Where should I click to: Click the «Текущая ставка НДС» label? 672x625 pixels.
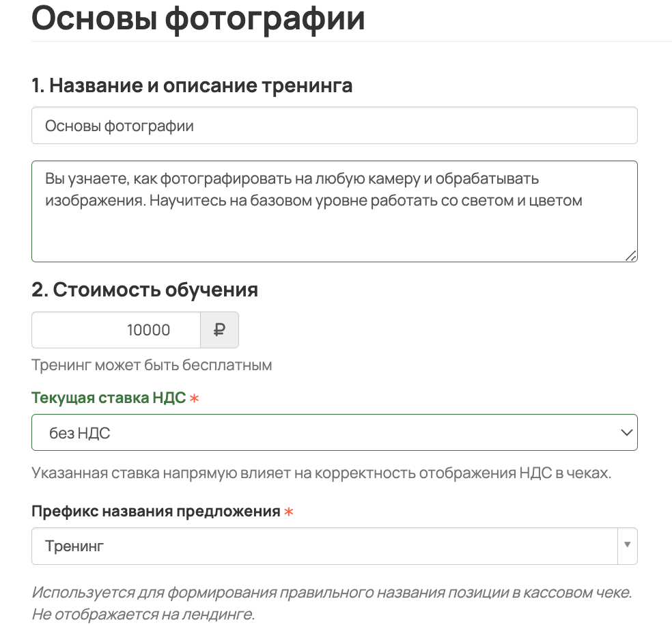[109, 398]
